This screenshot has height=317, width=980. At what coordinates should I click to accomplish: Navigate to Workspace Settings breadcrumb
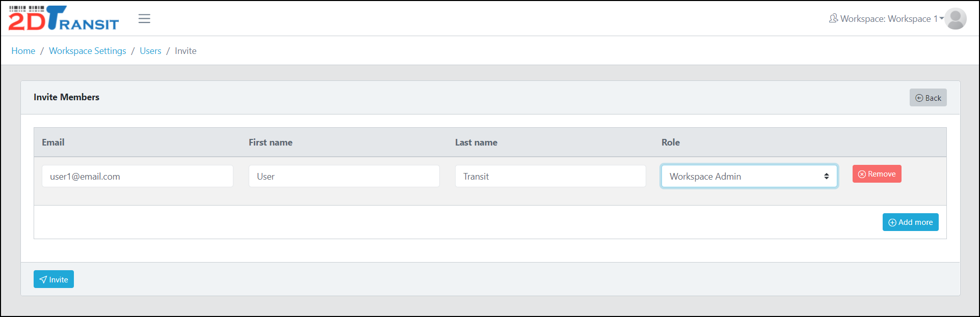[88, 51]
